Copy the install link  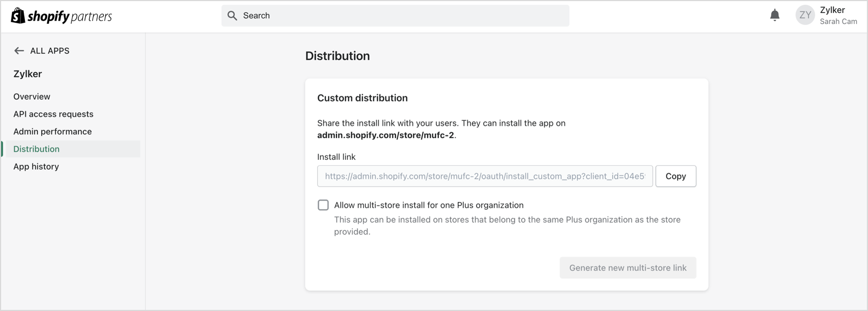675,176
